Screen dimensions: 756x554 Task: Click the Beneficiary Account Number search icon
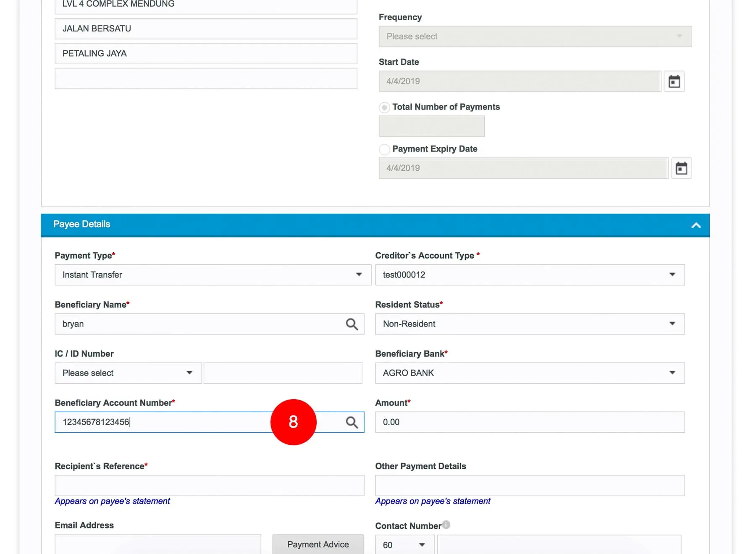tap(352, 422)
